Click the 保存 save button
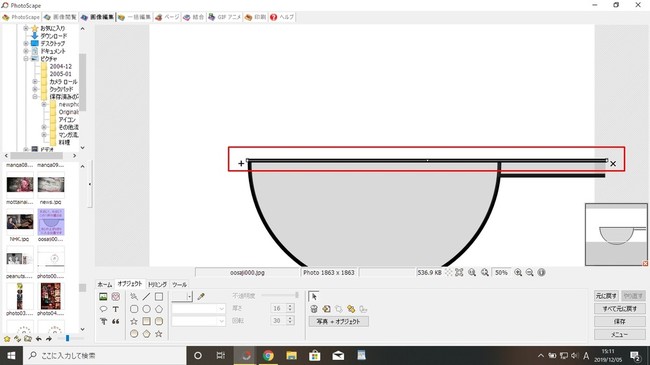650x365 pixels. tap(619, 321)
